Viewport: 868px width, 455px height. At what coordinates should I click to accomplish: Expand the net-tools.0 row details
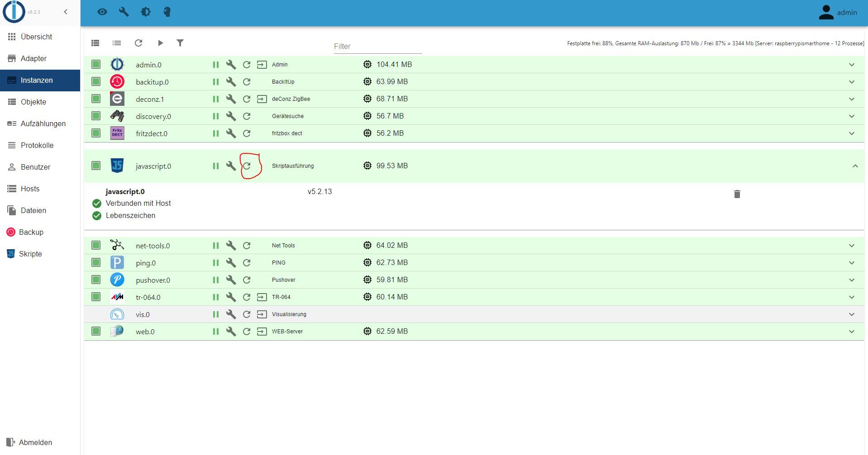852,246
